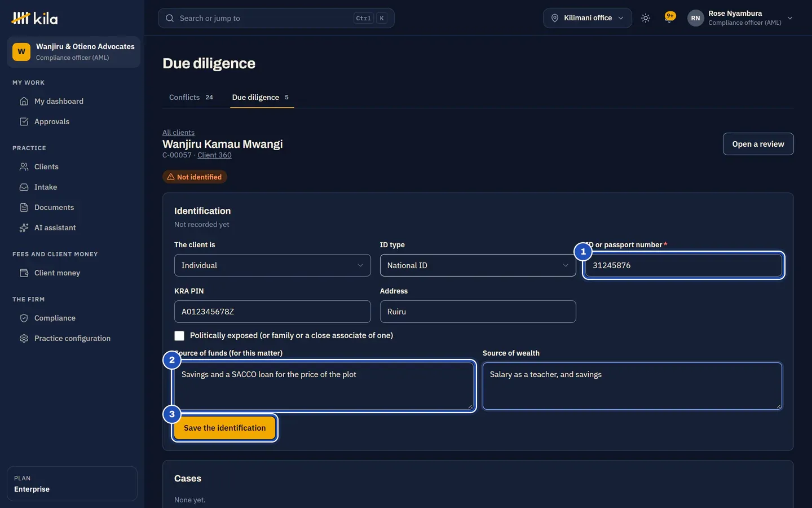This screenshot has width=812, height=508.
Task: Open AI assistant sparkle icon
Action: [24, 227]
